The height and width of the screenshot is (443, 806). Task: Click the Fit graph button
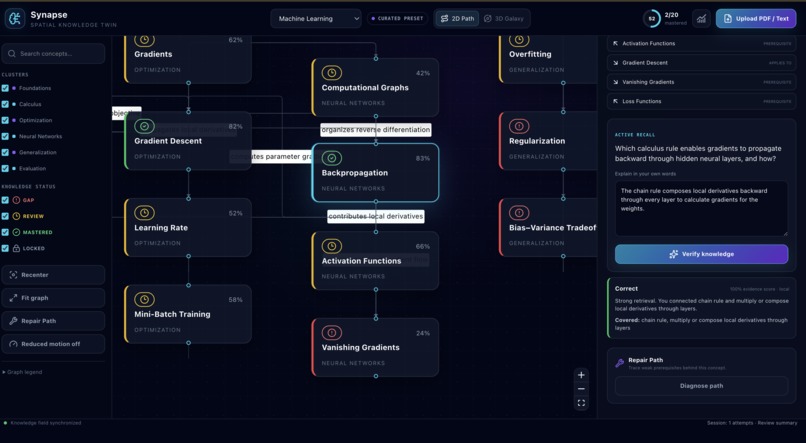pyautogui.click(x=53, y=298)
